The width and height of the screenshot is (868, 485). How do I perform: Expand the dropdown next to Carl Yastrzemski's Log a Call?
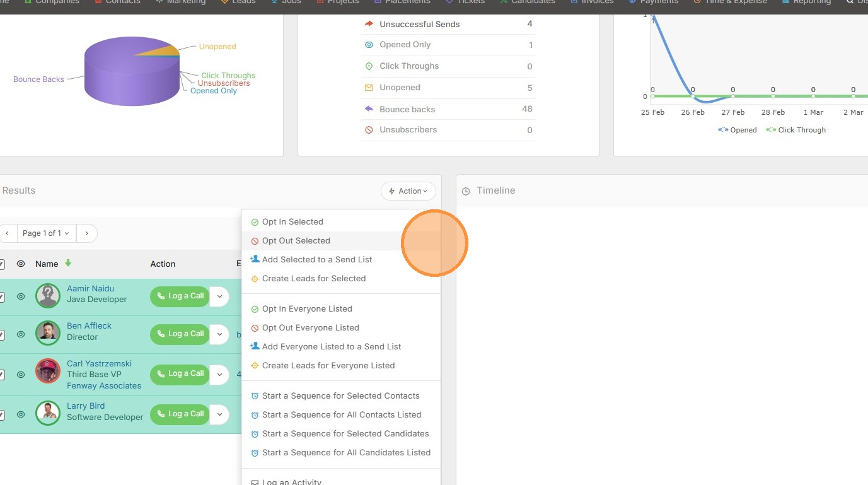219,374
